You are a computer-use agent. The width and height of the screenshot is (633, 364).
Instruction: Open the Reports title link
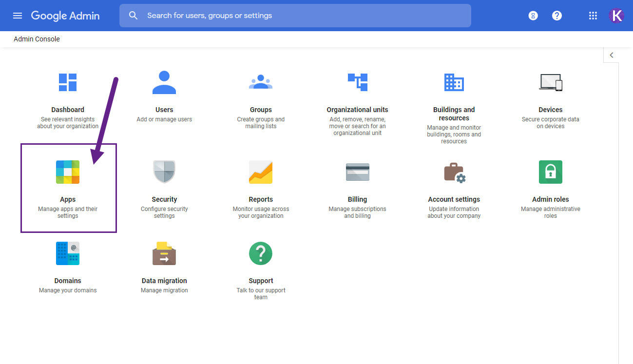point(261,199)
